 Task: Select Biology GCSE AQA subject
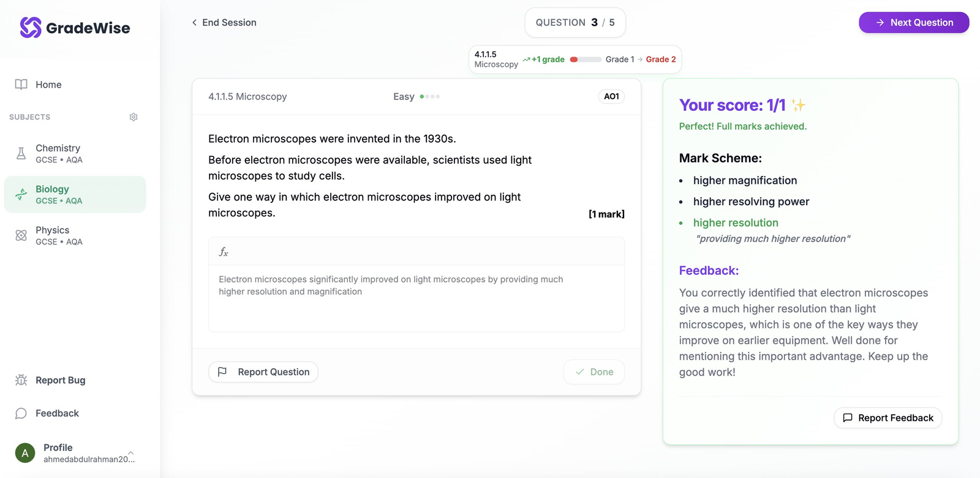(x=75, y=194)
